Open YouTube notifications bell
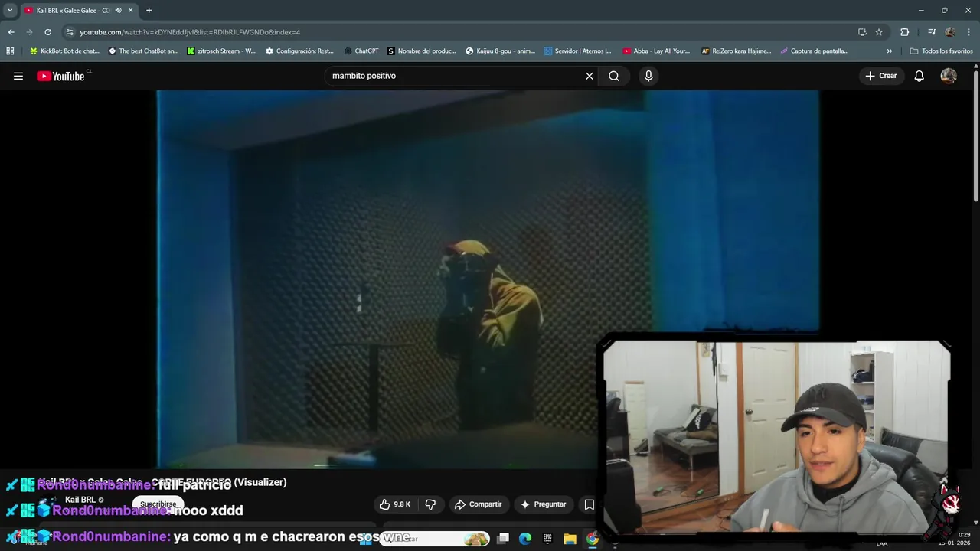The image size is (980, 551). click(920, 76)
